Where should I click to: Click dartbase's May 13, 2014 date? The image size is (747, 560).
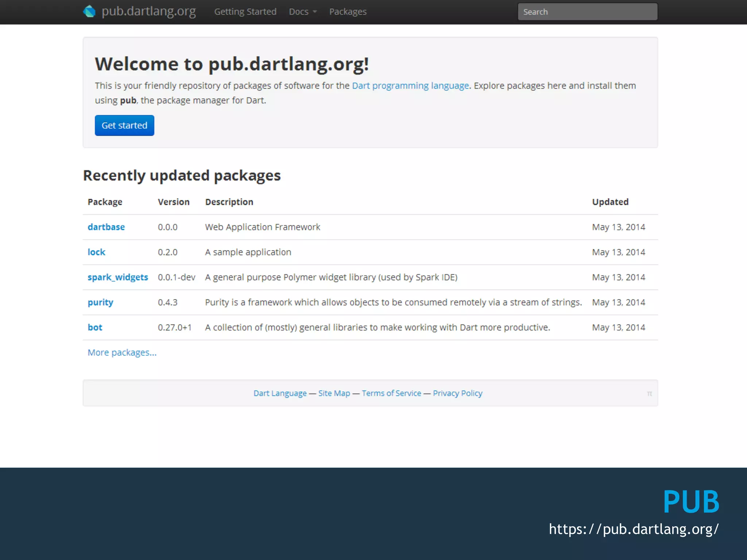coord(618,227)
